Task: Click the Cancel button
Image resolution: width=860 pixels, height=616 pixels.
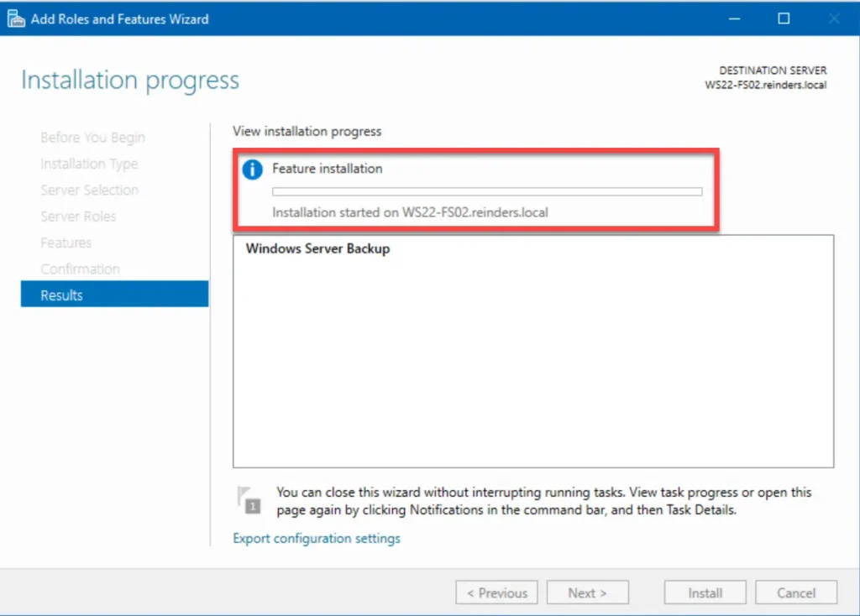Action: pyautogui.click(x=796, y=593)
